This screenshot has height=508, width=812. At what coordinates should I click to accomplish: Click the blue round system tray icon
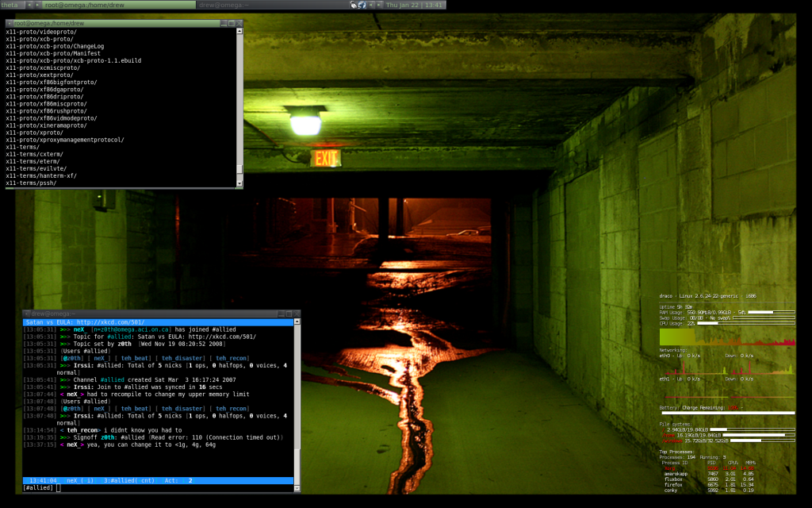pos(362,5)
